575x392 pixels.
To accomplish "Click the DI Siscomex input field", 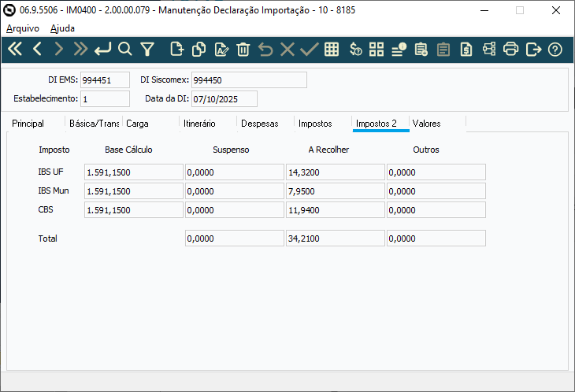I will [x=248, y=80].
